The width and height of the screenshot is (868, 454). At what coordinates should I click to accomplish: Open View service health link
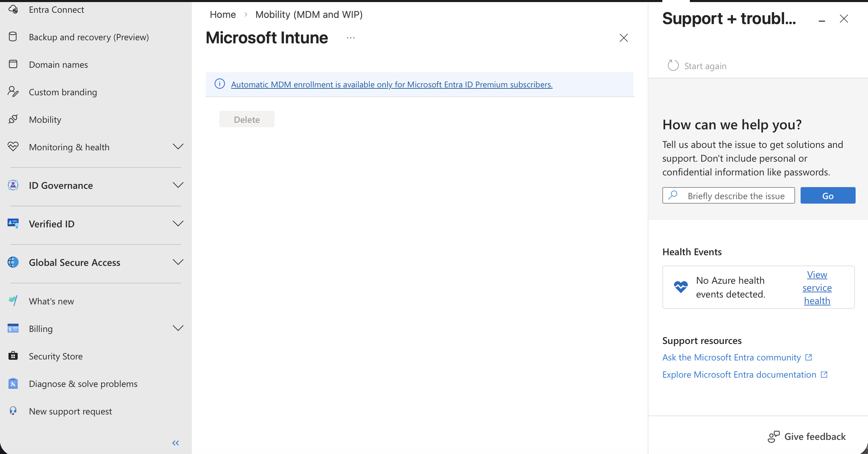pos(817,288)
